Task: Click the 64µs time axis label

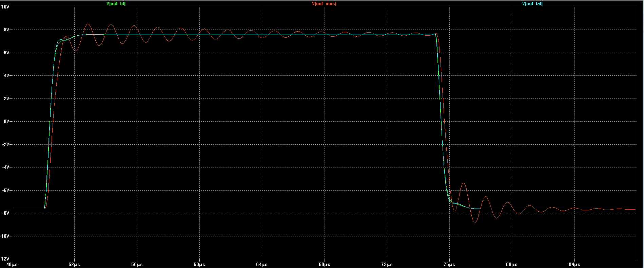Action: coord(262,264)
